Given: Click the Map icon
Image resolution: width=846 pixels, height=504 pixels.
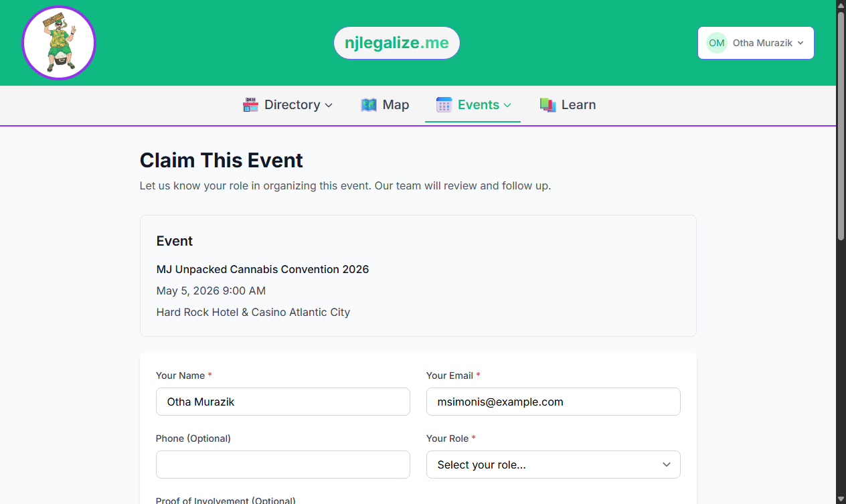Looking at the screenshot, I should (369, 105).
